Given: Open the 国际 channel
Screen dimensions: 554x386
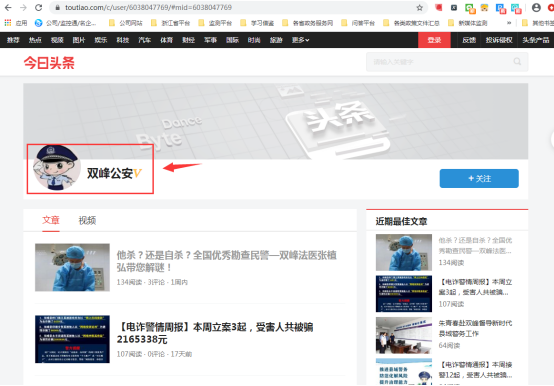Looking at the screenshot, I should point(232,40).
